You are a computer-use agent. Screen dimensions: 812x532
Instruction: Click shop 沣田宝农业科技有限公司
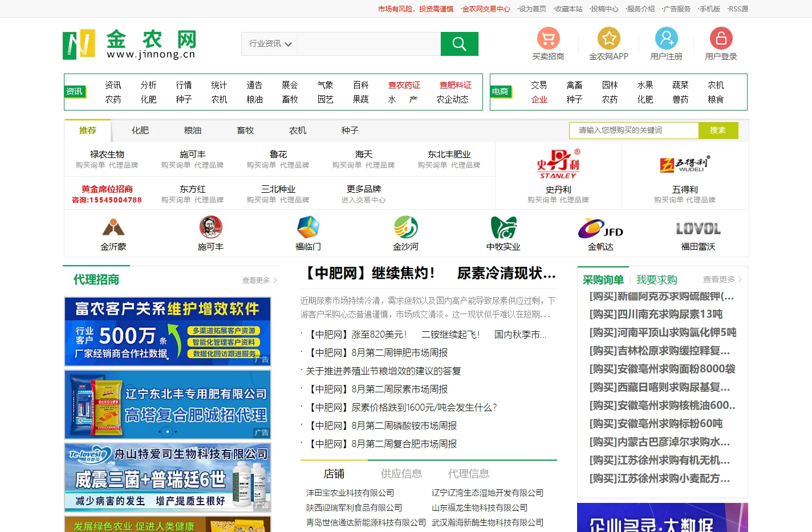[x=350, y=493]
